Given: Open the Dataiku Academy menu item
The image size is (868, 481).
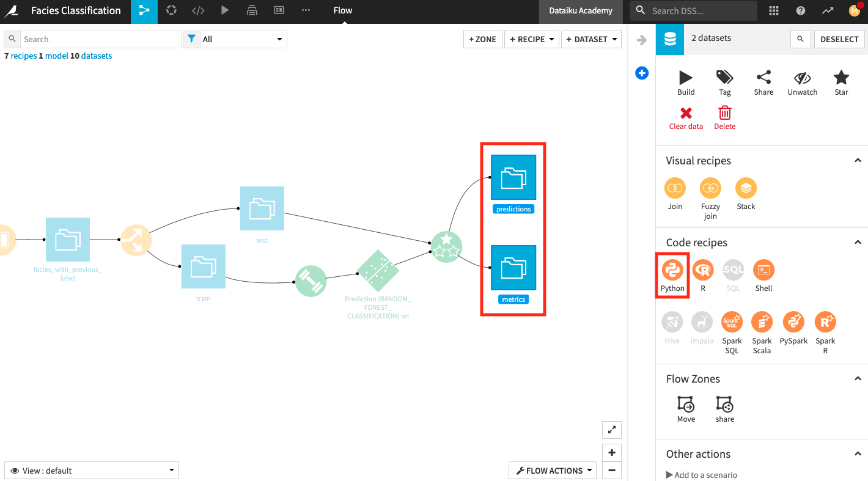Looking at the screenshot, I should click(580, 10).
